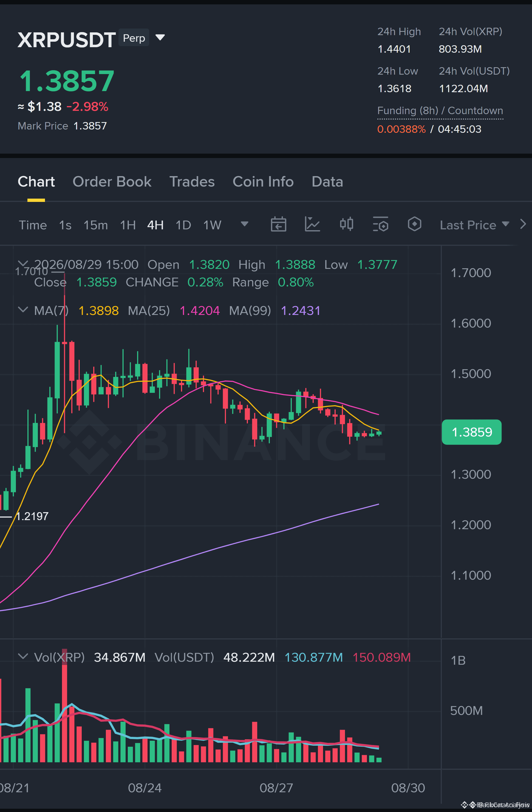Click the volume average 130.877M value
The width and height of the screenshot is (532, 812).
pyautogui.click(x=313, y=657)
